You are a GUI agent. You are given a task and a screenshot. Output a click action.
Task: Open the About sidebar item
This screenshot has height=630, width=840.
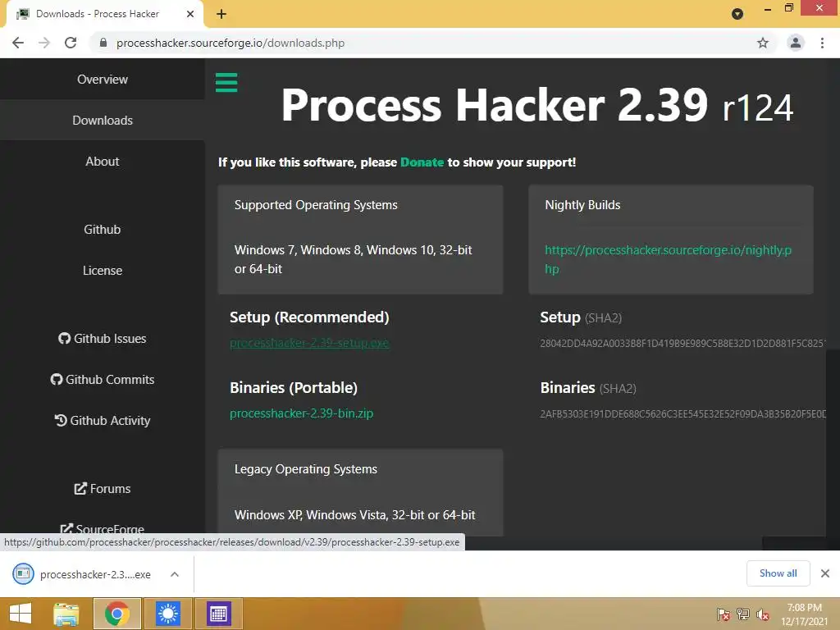pyautogui.click(x=103, y=162)
